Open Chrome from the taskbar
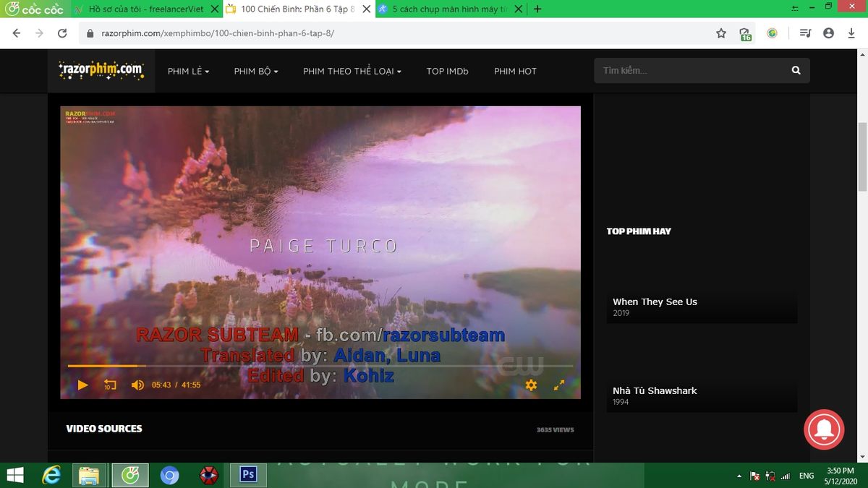 click(x=169, y=475)
